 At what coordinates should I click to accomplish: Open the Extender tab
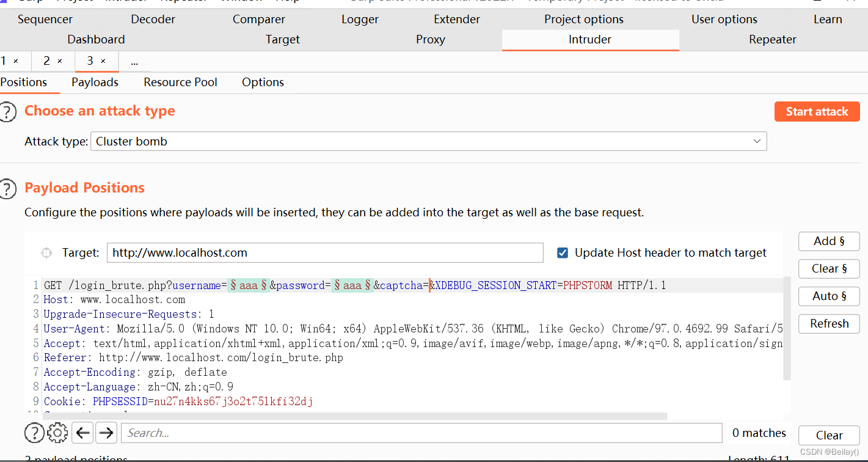click(x=457, y=19)
